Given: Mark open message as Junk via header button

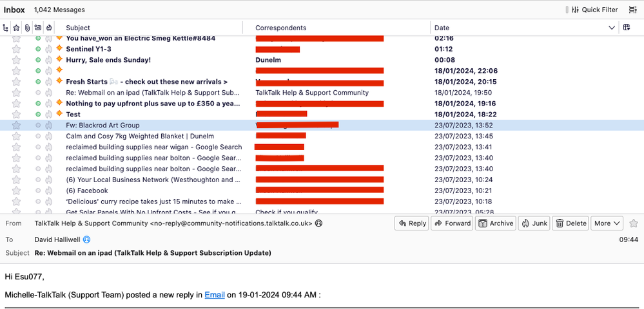Looking at the screenshot, I should pos(534,223).
